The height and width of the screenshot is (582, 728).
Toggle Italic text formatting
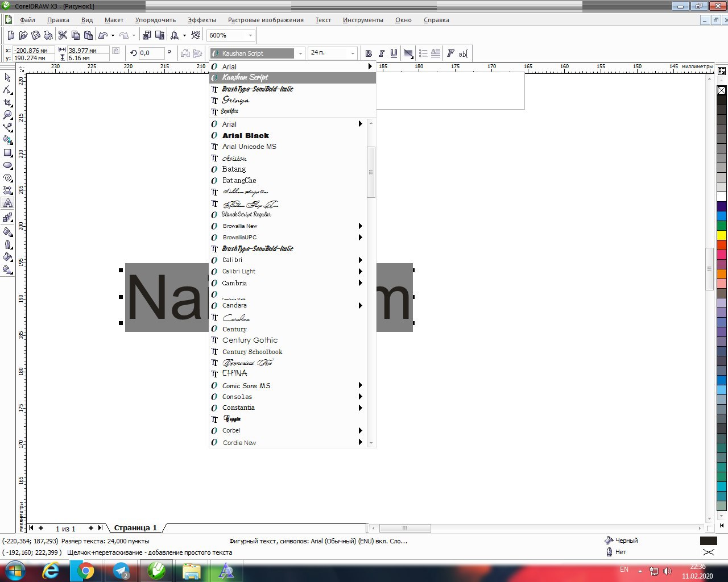coord(381,53)
